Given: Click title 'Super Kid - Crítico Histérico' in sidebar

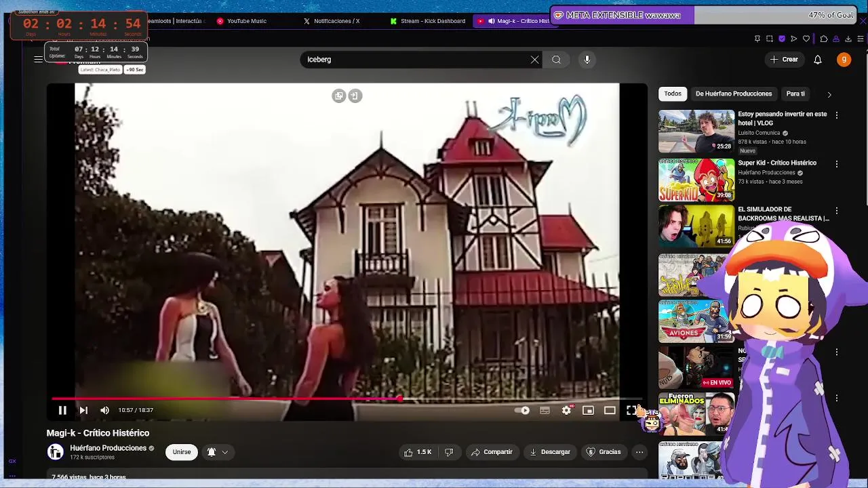Looking at the screenshot, I should 777,163.
